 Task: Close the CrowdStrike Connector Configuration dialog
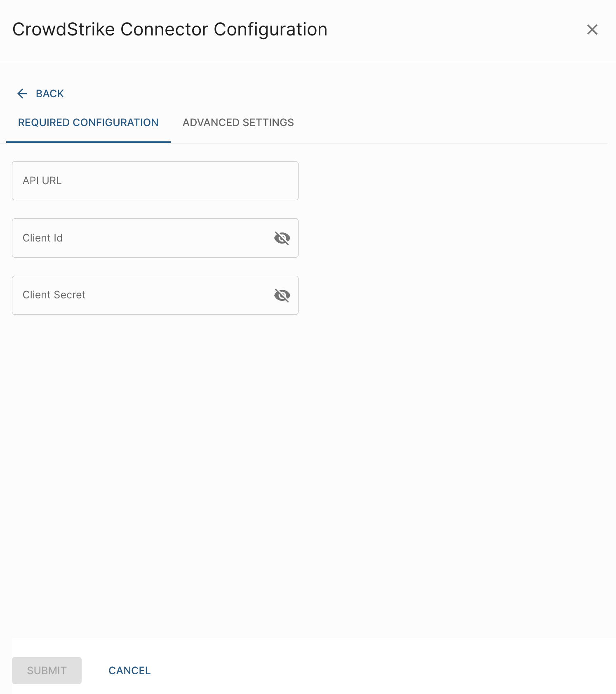point(592,30)
